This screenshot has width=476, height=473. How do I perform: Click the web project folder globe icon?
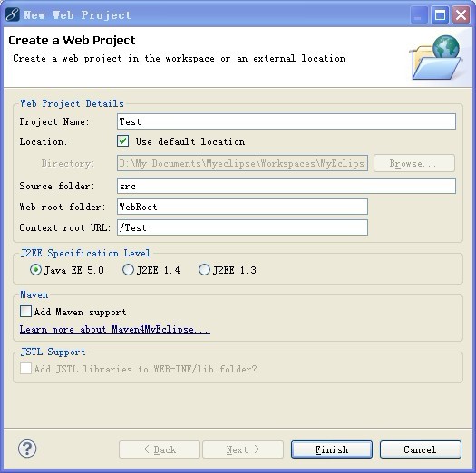click(x=436, y=58)
